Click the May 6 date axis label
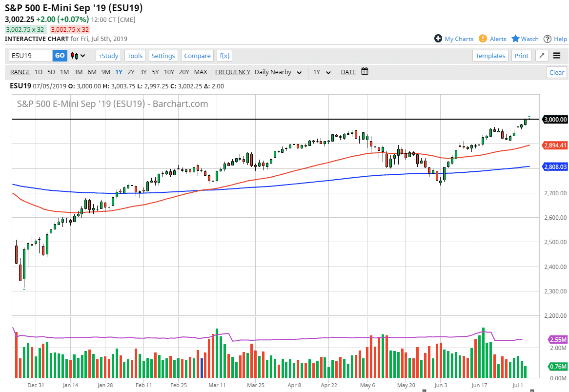 coord(367,385)
